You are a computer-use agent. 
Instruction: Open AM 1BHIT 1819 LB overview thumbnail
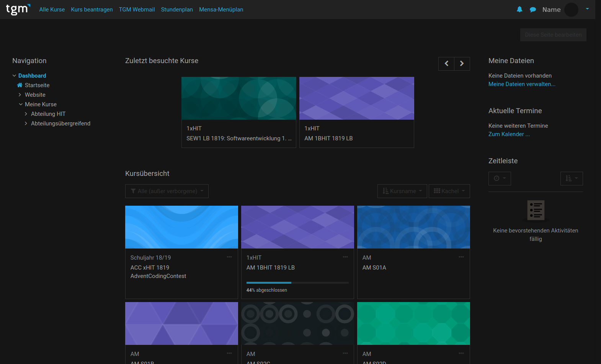(297, 227)
